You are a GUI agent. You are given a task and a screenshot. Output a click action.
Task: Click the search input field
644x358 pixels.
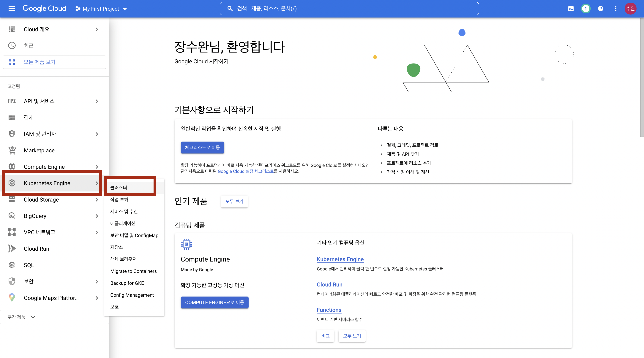tap(349, 9)
